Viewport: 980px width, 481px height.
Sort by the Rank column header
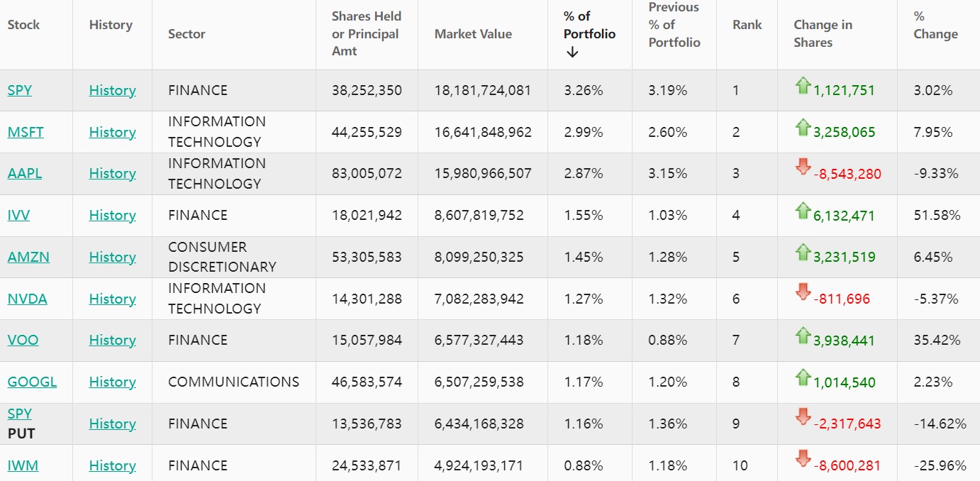coord(747,25)
